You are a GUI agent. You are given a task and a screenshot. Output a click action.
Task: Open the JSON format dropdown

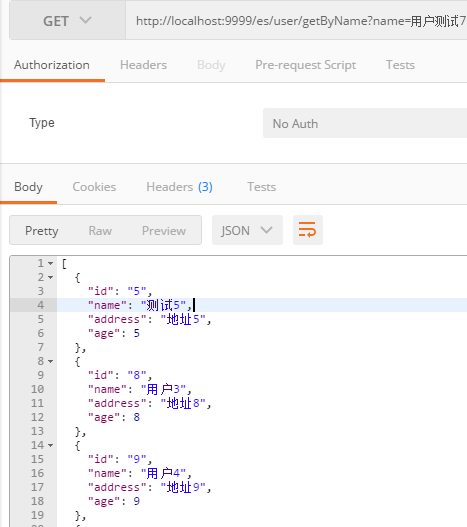[247, 230]
